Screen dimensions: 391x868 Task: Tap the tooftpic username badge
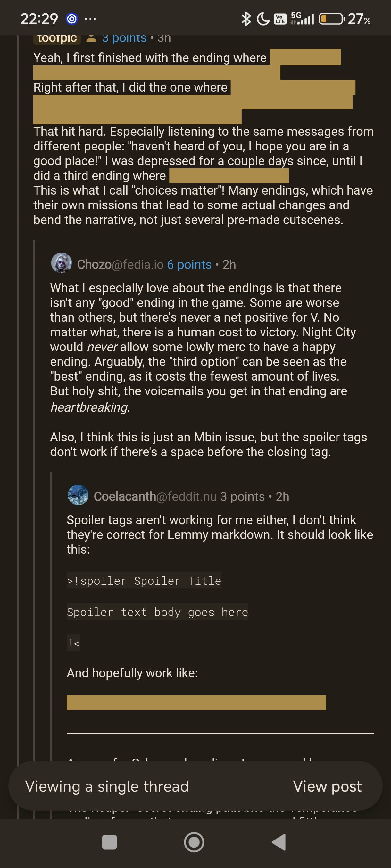click(57, 39)
